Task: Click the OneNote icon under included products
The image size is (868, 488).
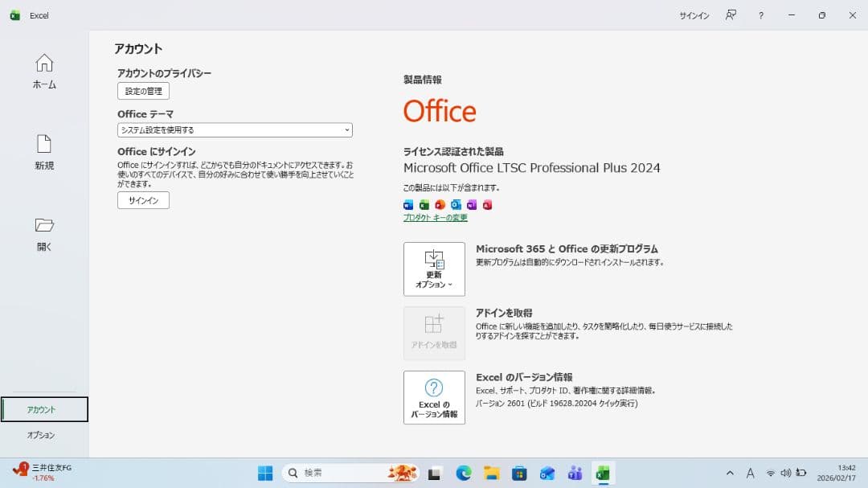Action: [x=472, y=204]
